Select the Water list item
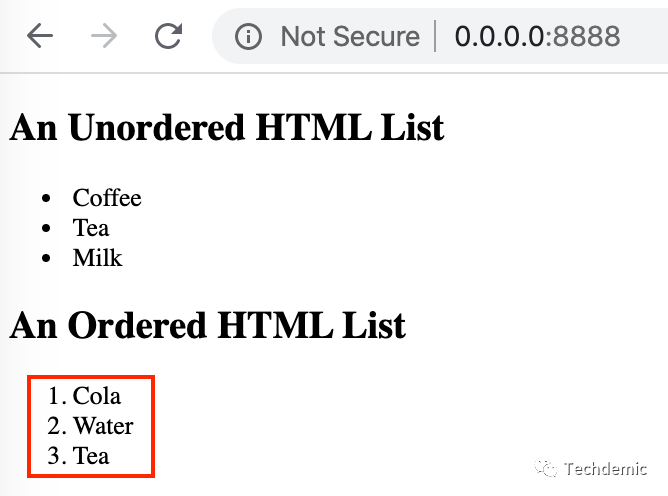 click(x=103, y=426)
